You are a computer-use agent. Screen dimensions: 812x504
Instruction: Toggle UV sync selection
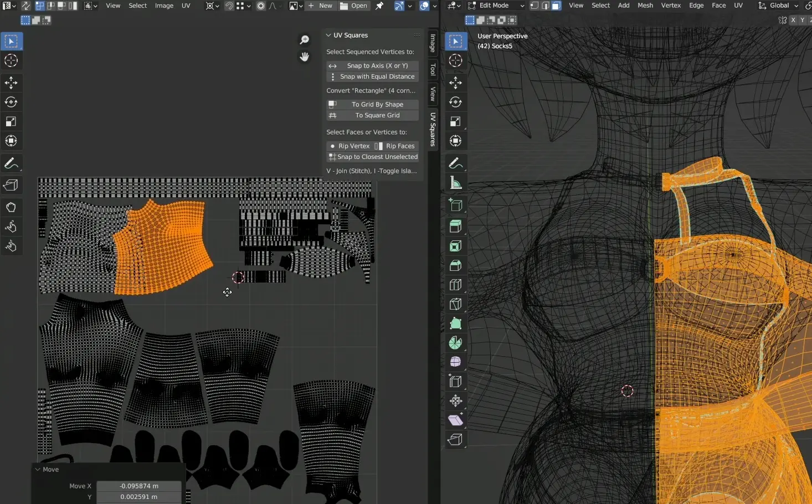[26, 6]
